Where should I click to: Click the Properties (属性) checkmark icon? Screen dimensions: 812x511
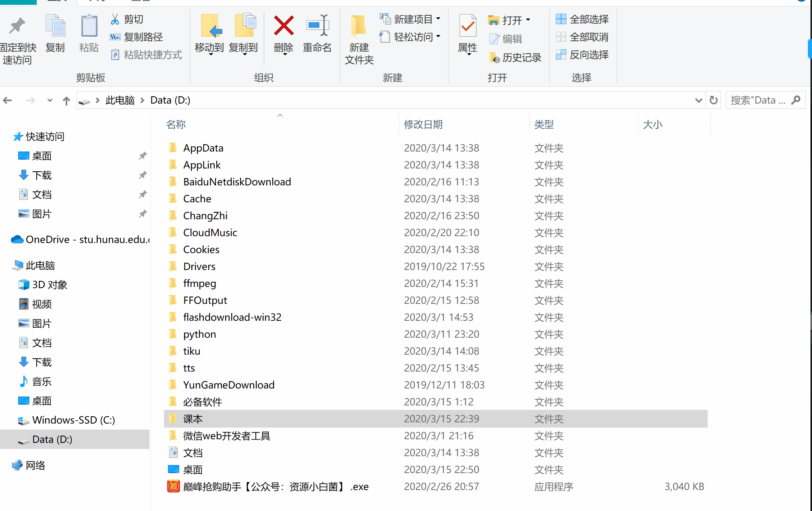coord(468,26)
